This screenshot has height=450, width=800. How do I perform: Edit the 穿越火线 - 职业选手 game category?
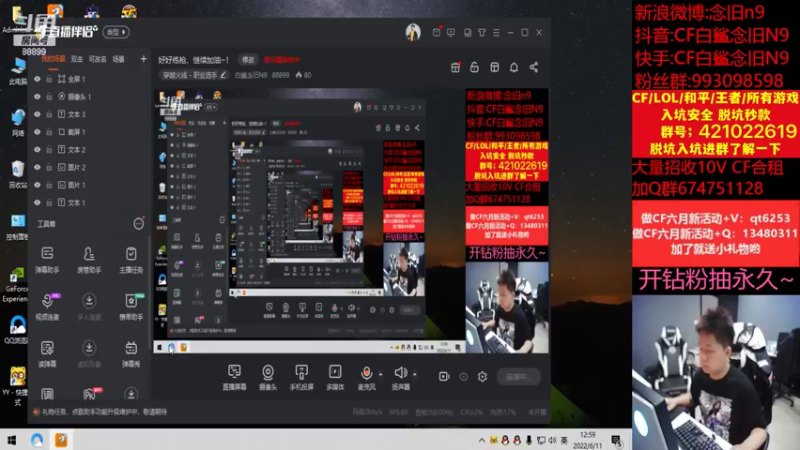click(x=193, y=75)
